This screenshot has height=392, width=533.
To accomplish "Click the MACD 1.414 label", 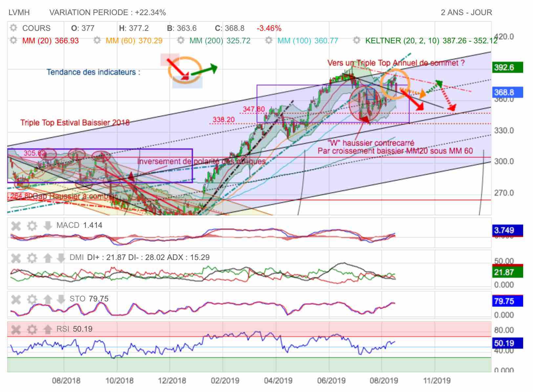I will pyautogui.click(x=79, y=225).
